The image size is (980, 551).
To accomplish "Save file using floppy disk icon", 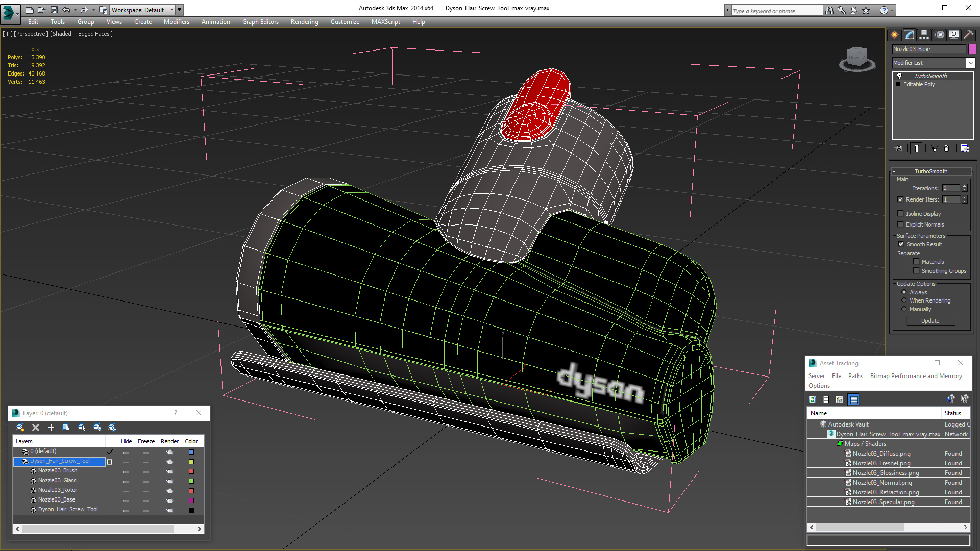I will click(x=54, y=10).
